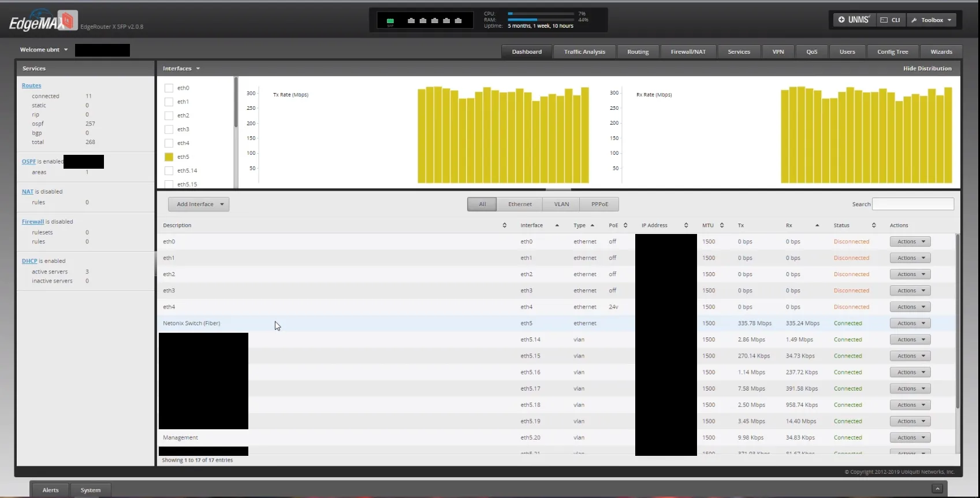980x498 pixels.
Task: Check eth0 in the chart interface list
Action: 169,88
